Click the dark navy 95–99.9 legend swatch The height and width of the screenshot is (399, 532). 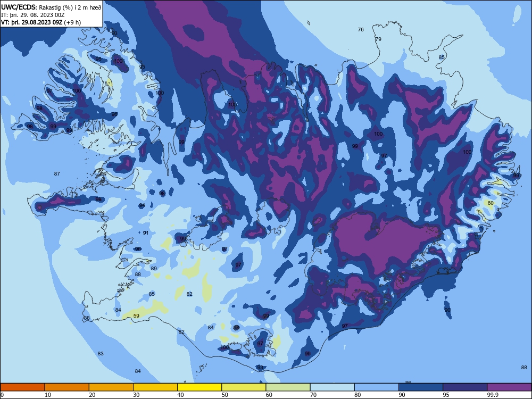465,387
